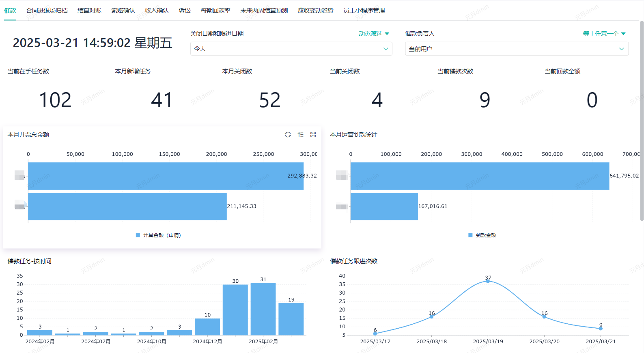Switch to the 合同进退场归档 tab
This screenshot has height=353, width=644.
click(47, 11)
